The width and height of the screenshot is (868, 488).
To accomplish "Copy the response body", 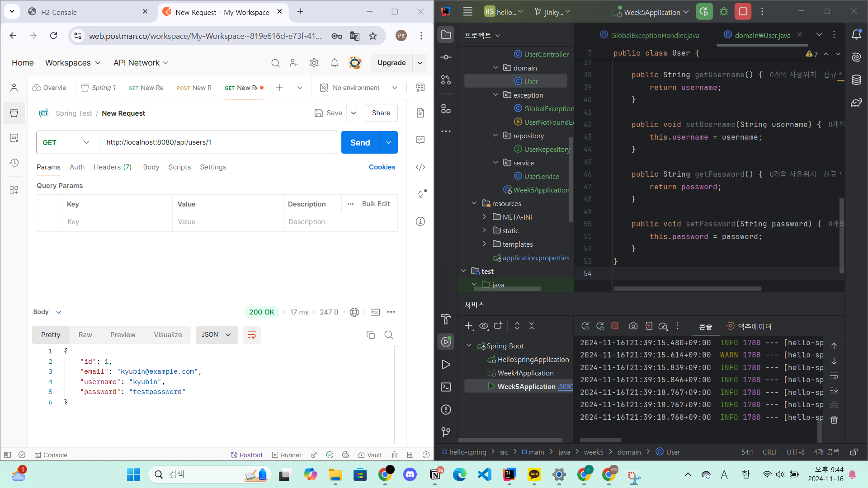I will pyautogui.click(x=370, y=335).
